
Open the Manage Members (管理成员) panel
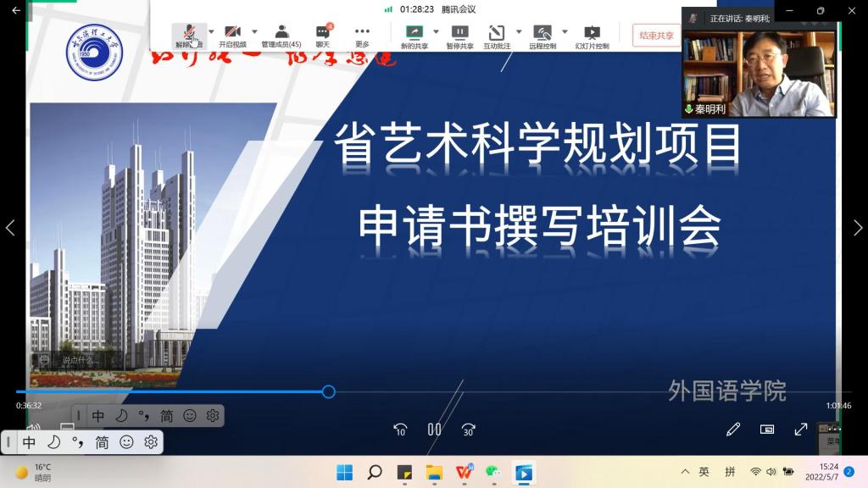click(x=281, y=35)
